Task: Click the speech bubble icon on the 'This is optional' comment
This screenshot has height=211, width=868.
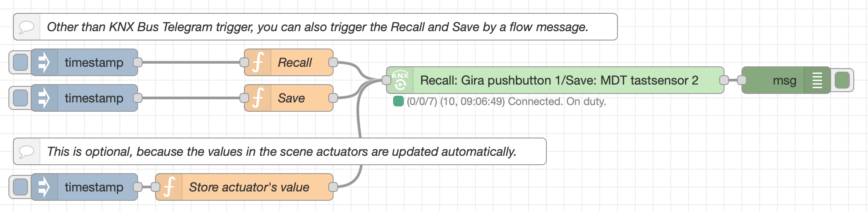Action: coord(27,151)
